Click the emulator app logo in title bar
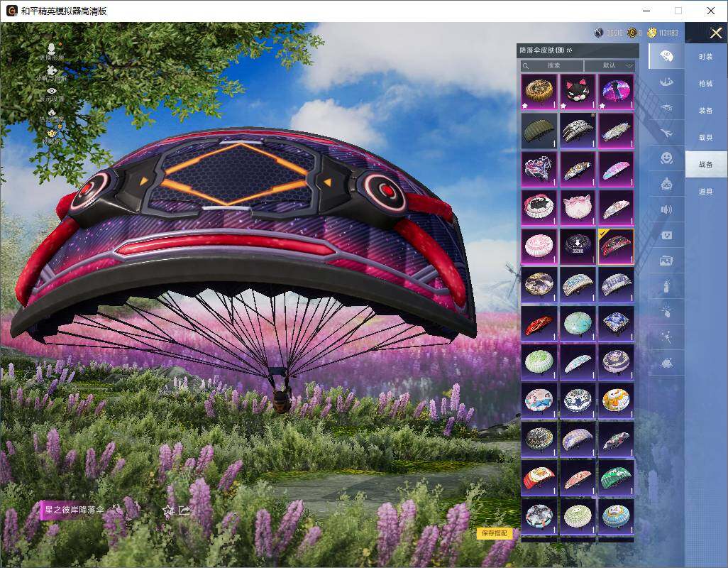 [11, 11]
